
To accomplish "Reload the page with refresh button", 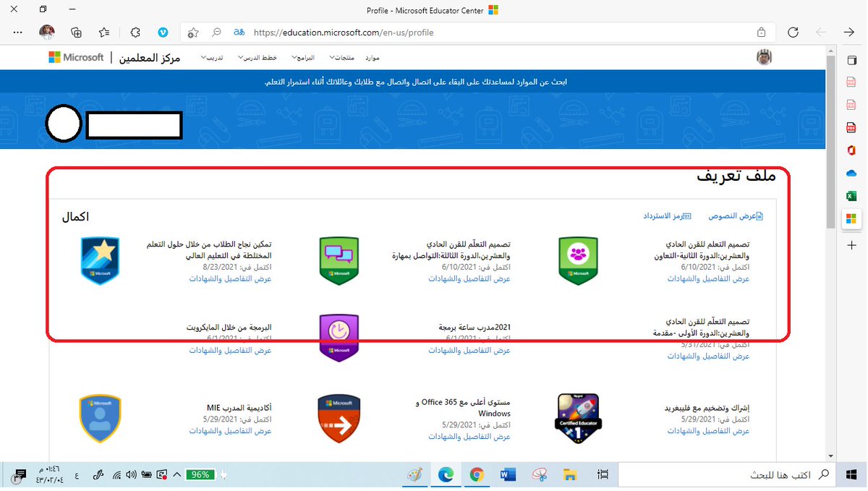I will click(x=793, y=33).
